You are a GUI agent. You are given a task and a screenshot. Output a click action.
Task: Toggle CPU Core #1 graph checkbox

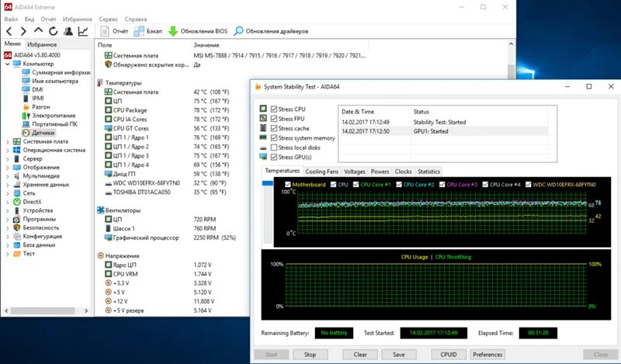coord(356,185)
